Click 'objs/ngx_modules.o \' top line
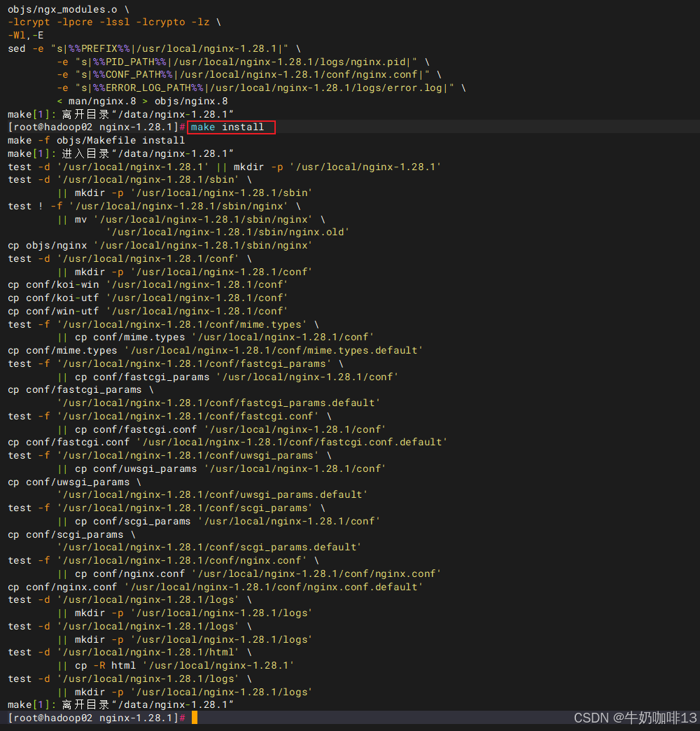 (69, 9)
